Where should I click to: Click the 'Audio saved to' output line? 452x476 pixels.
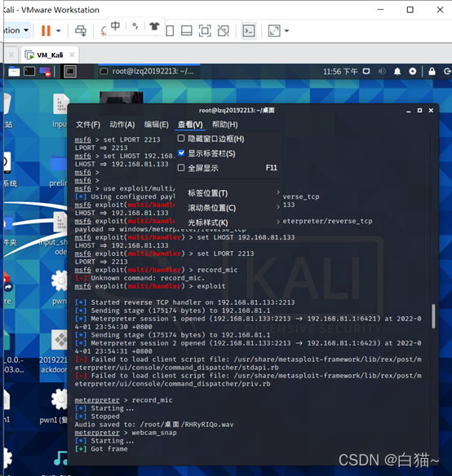(154, 425)
